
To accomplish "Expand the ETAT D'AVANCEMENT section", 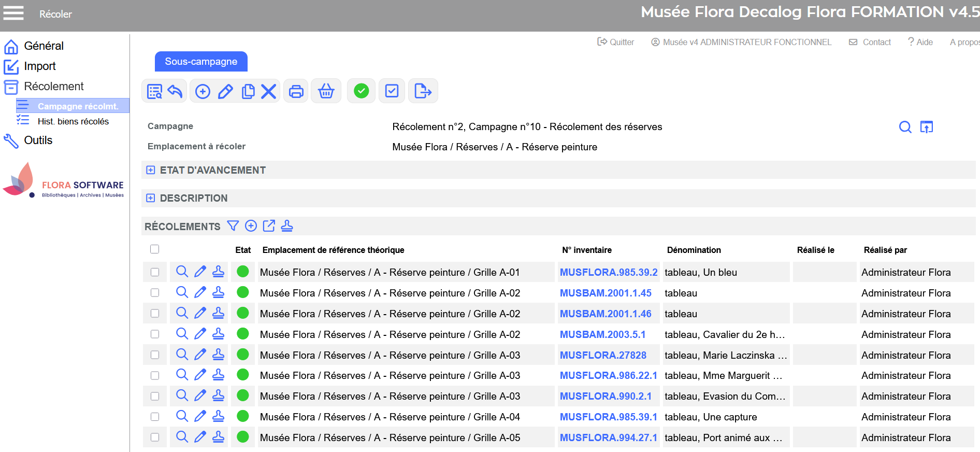I will [x=151, y=170].
